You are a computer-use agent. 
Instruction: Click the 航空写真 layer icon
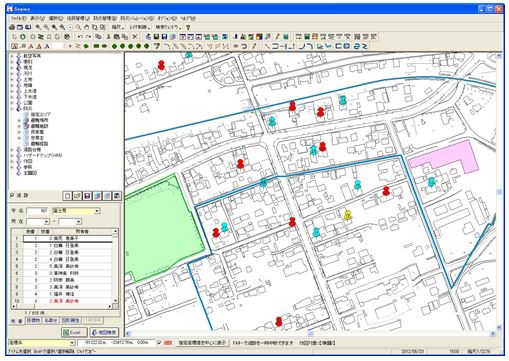click(19, 56)
